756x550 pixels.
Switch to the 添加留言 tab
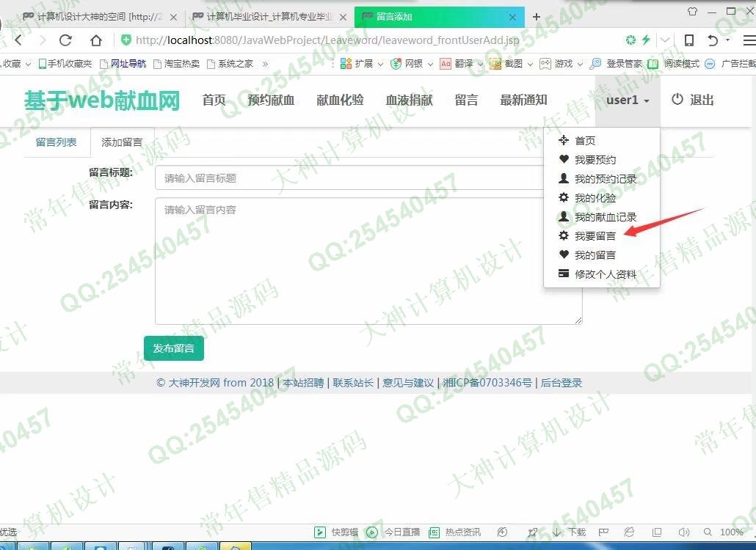[122, 142]
